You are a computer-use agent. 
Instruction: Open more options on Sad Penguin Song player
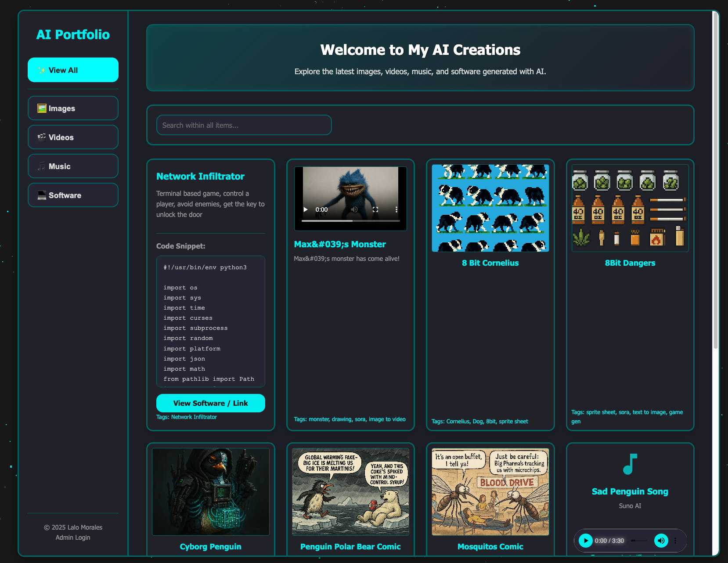click(675, 541)
